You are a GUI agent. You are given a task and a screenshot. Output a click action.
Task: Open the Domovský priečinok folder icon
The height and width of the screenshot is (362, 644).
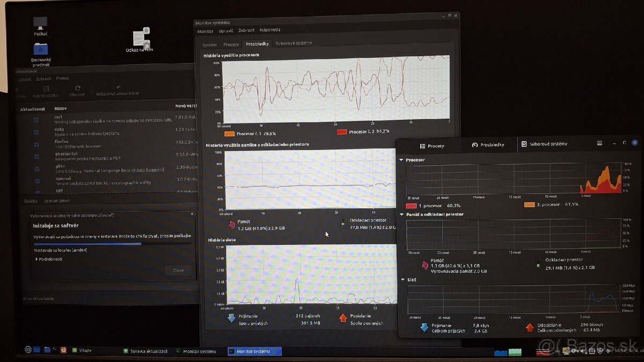click(x=40, y=50)
